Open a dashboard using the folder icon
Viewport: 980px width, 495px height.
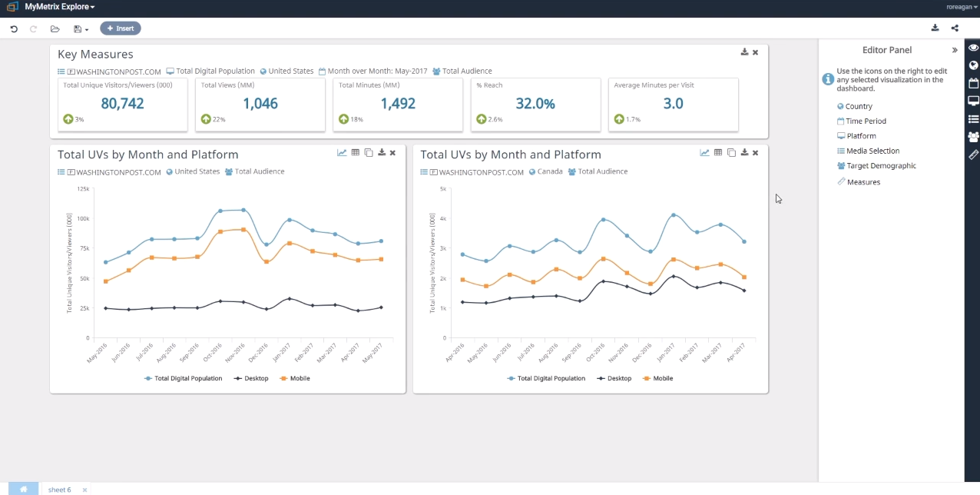pyautogui.click(x=55, y=28)
